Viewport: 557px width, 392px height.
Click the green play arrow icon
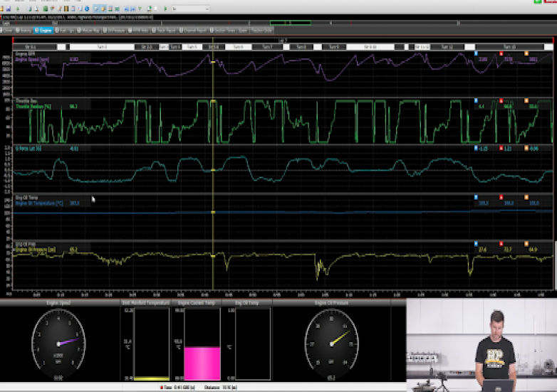(x=165, y=9)
